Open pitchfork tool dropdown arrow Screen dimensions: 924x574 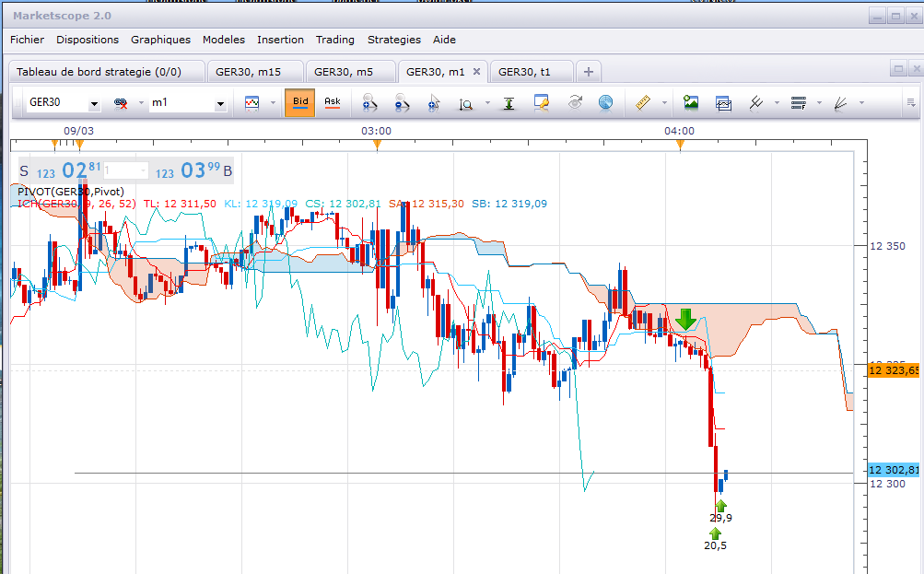pos(777,103)
